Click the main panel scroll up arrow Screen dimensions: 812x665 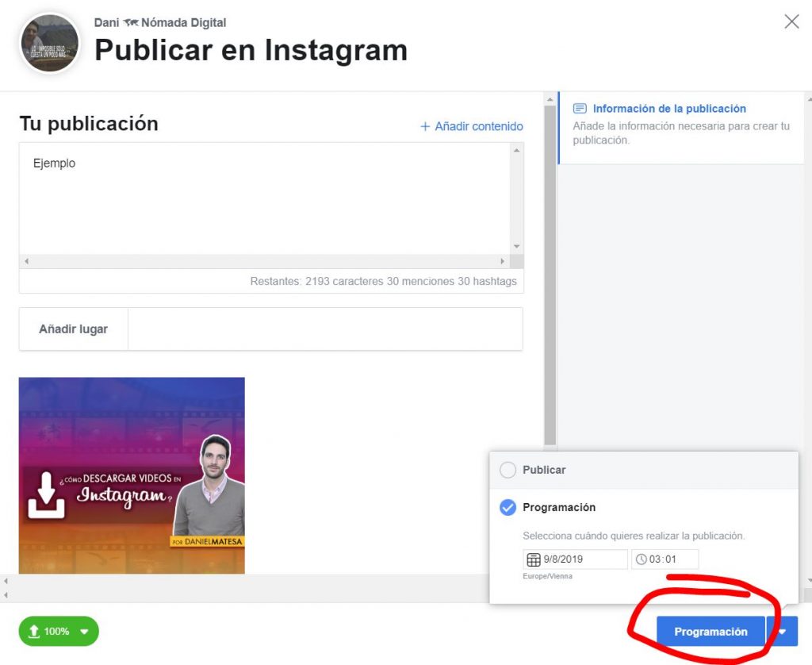pyautogui.click(x=550, y=99)
